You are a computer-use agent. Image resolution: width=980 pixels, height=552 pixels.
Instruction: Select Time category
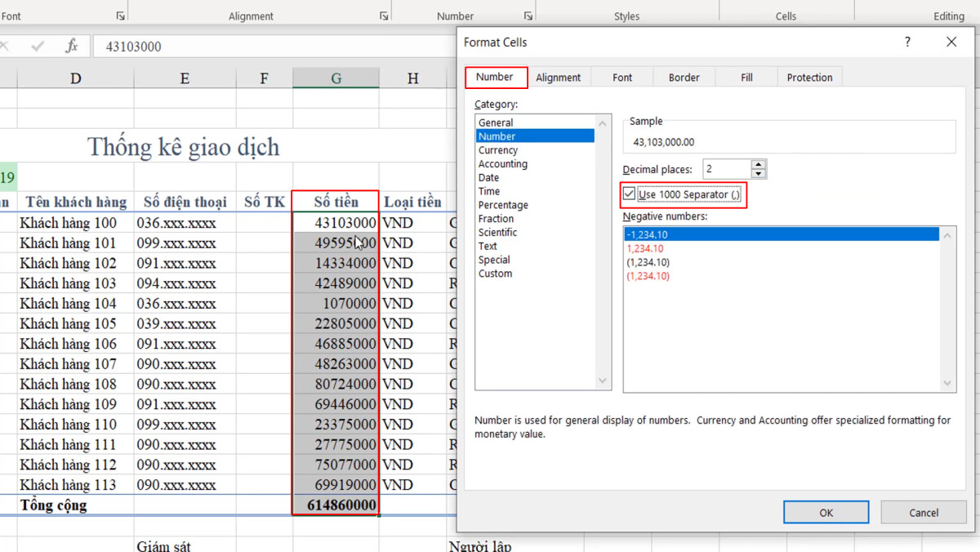(536, 191)
